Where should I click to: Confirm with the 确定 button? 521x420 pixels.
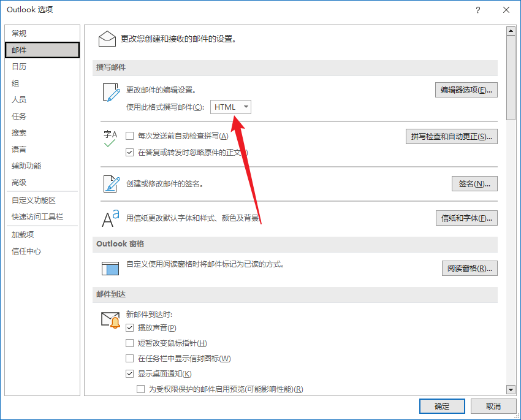[442, 406]
